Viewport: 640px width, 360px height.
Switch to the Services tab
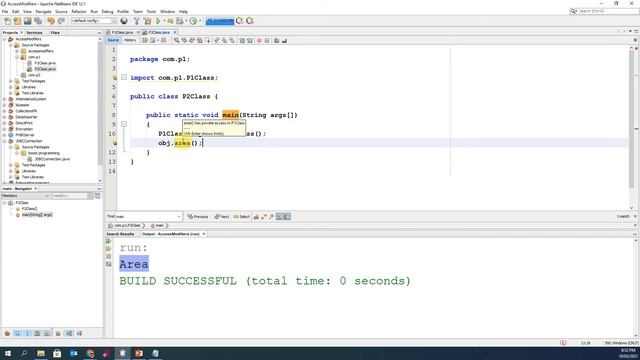coord(34,32)
